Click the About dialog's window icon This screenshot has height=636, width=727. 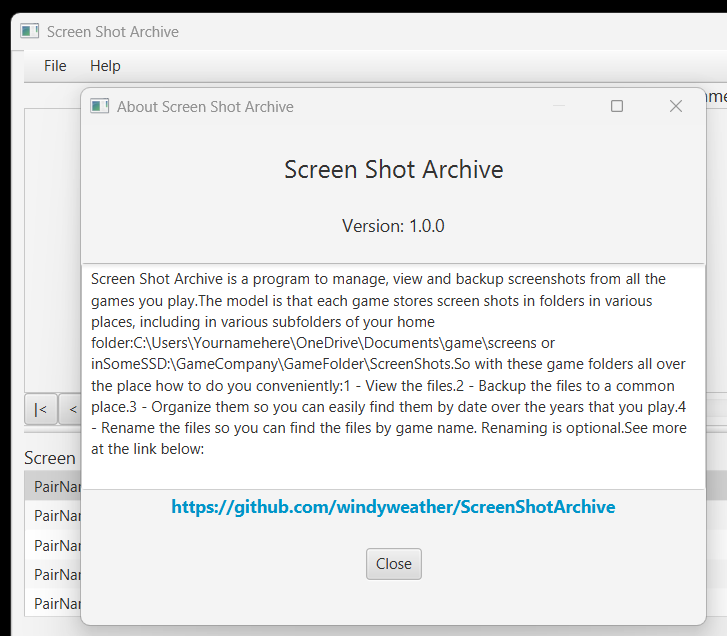99,106
